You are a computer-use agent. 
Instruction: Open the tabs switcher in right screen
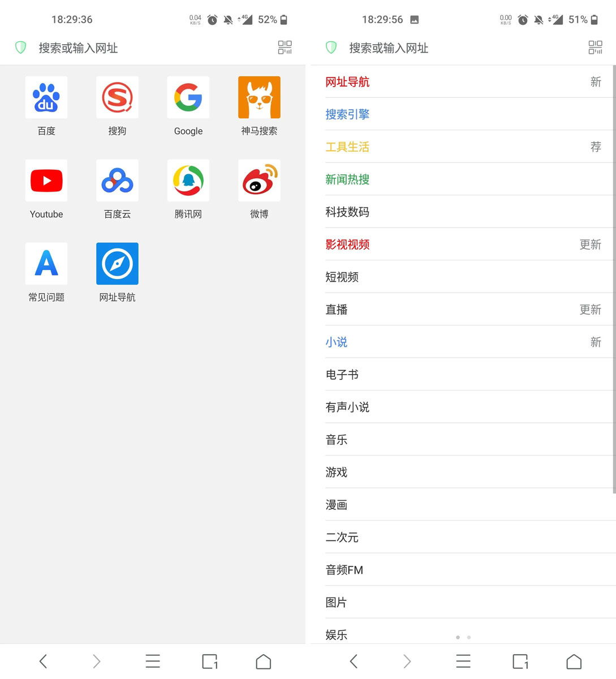520,661
